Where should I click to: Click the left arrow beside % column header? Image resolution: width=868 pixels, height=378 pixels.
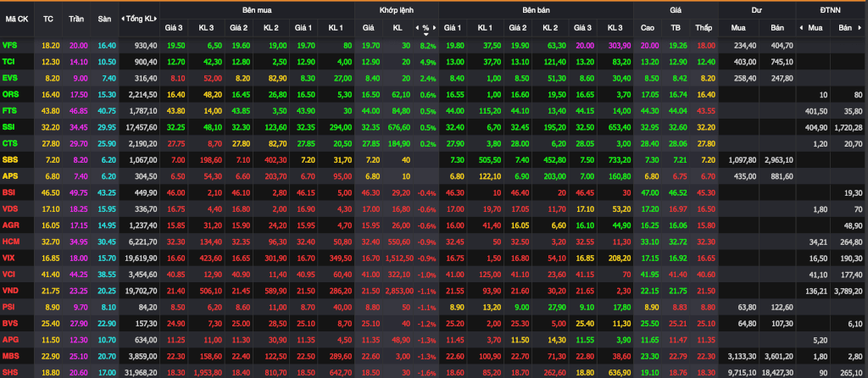pos(417,28)
